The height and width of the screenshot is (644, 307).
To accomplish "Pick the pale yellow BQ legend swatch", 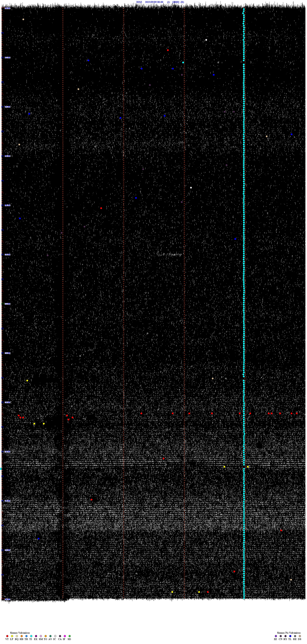I will pyautogui.click(x=17, y=636).
